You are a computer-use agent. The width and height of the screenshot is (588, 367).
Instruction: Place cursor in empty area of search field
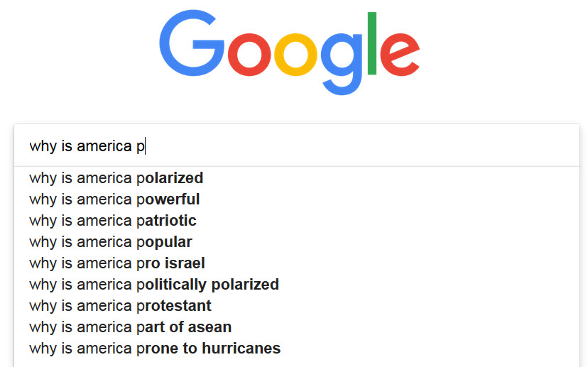tap(360, 146)
